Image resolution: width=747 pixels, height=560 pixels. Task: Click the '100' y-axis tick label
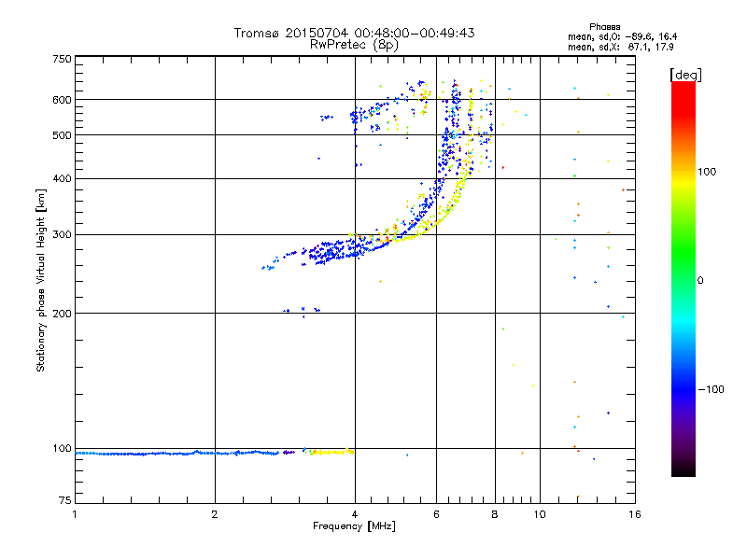point(62,448)
